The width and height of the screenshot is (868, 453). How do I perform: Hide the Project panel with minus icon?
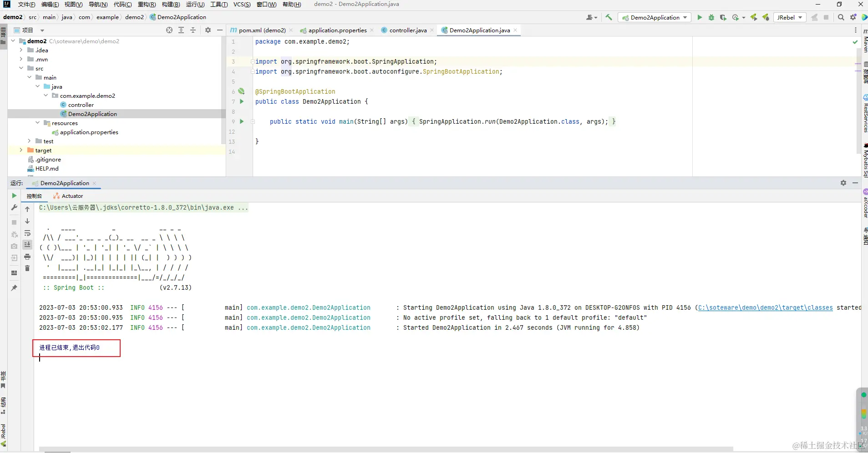[220, 30]
